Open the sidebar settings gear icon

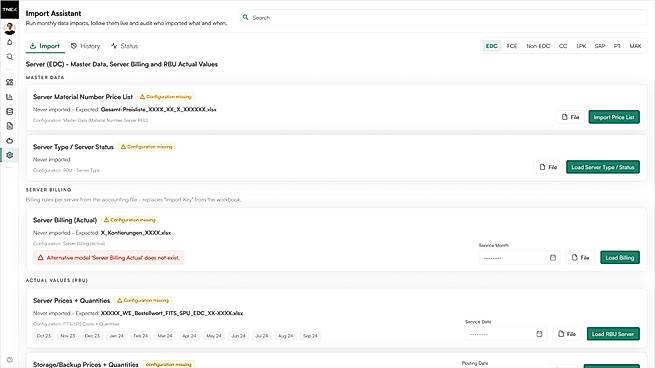click(10, 155)
